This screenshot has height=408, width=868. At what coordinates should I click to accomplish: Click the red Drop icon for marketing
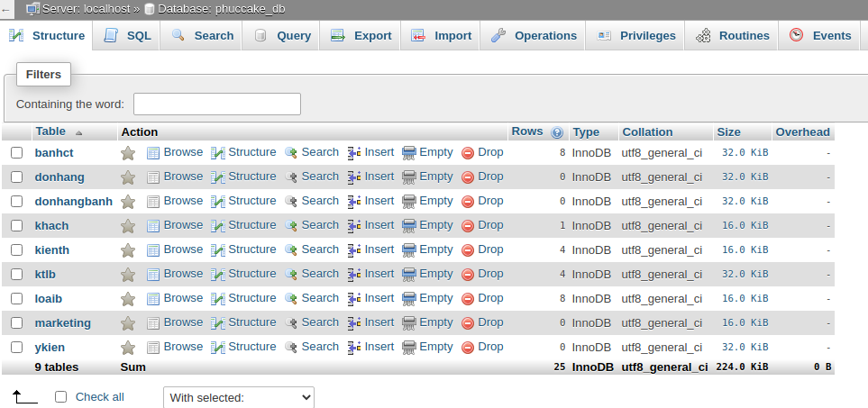(468, 323)
